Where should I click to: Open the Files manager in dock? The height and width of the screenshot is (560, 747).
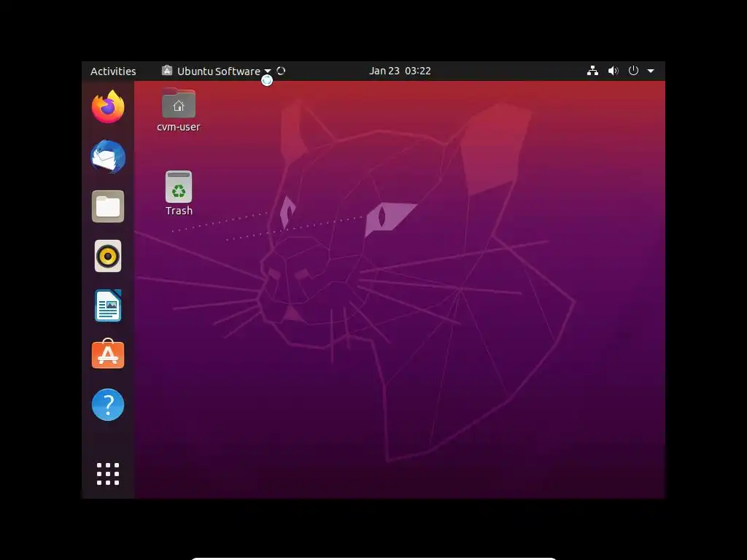click(x=108, y=206)
